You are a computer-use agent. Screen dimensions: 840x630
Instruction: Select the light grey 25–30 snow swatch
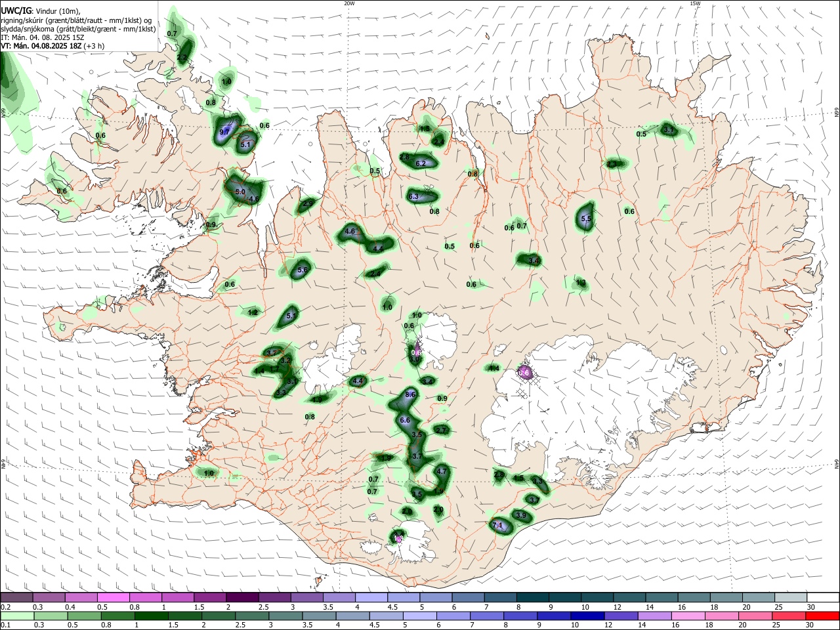click(x=791, y=597)
